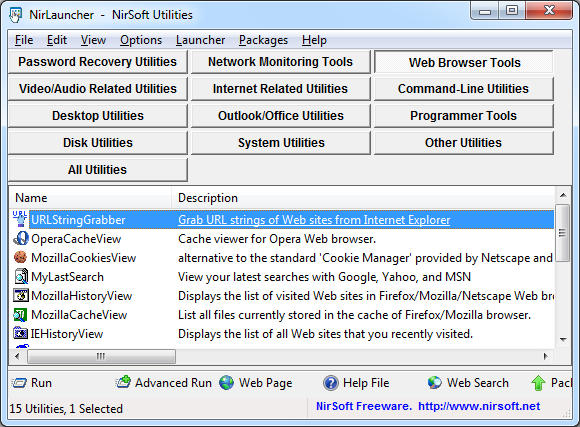Click the MozillaCookiesView cookie icon
Screen dimensions: 580x427
(21, 258)
